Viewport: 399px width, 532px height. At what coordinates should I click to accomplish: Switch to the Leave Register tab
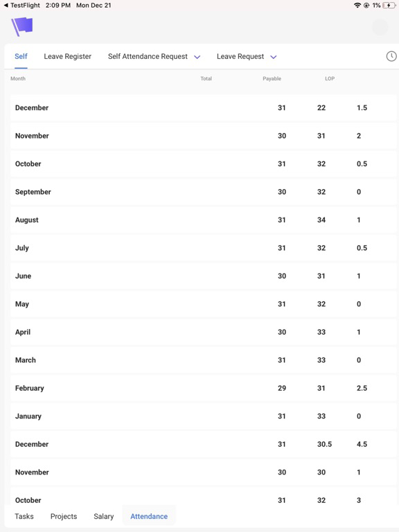coord(67,56)
